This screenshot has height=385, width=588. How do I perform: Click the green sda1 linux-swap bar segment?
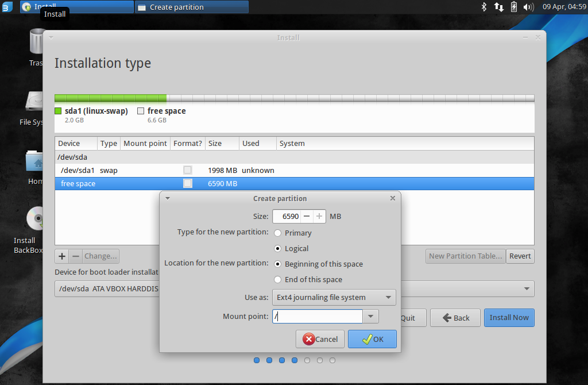(x=111, y=98)
